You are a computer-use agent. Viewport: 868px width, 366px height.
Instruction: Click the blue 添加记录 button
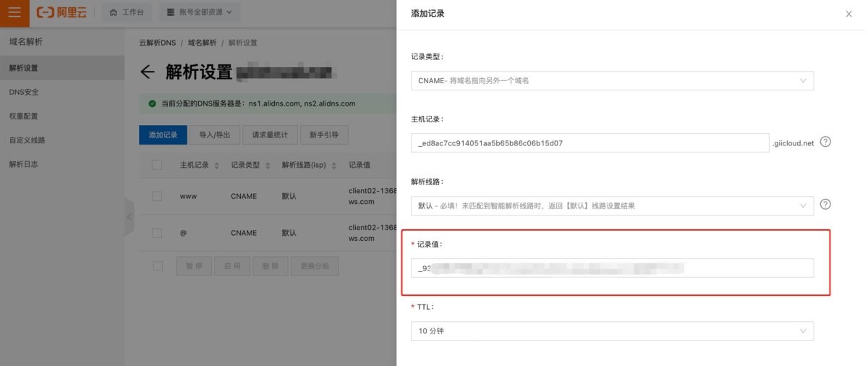[163, 135]
